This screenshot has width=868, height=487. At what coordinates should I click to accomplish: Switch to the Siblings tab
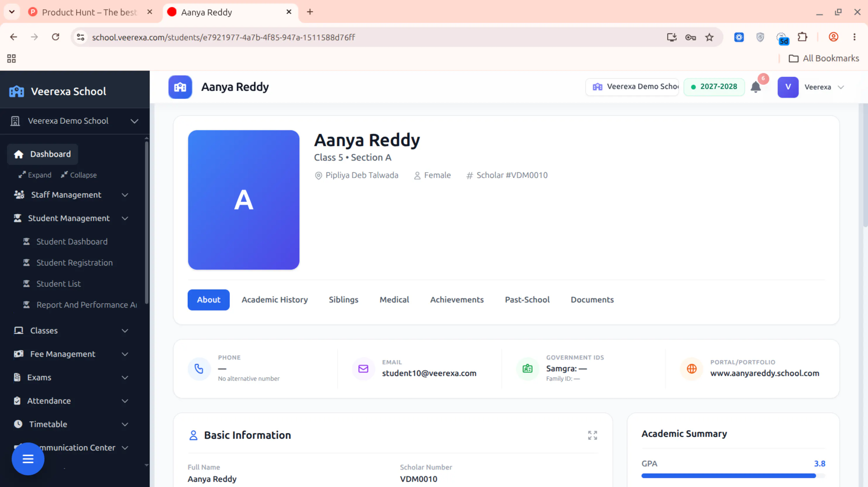[x=343, y=299]
